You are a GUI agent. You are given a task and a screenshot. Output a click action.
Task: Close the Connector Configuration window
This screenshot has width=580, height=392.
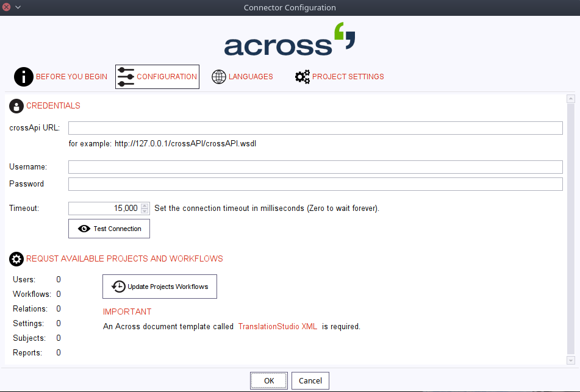pos(6,7)
